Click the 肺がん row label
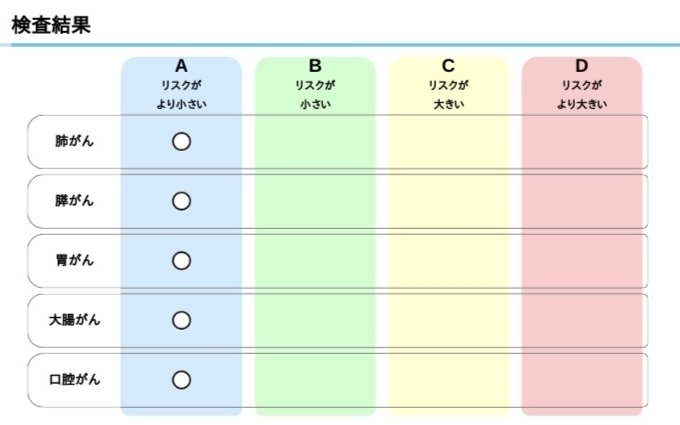 coord(75,142)
